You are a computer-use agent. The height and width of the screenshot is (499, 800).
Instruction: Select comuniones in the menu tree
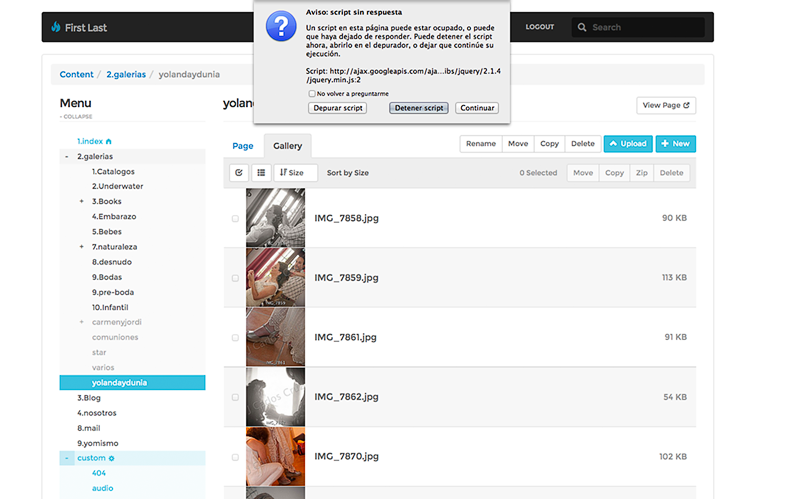115,338
